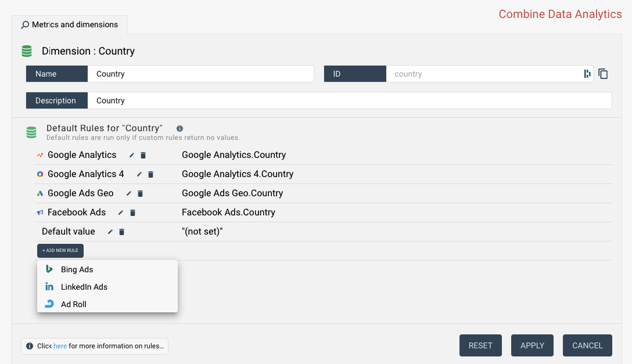Click the 'Facebook Ads.Country' rule value
This screenshot has height=364, width=632.
(x=228, y=212)
